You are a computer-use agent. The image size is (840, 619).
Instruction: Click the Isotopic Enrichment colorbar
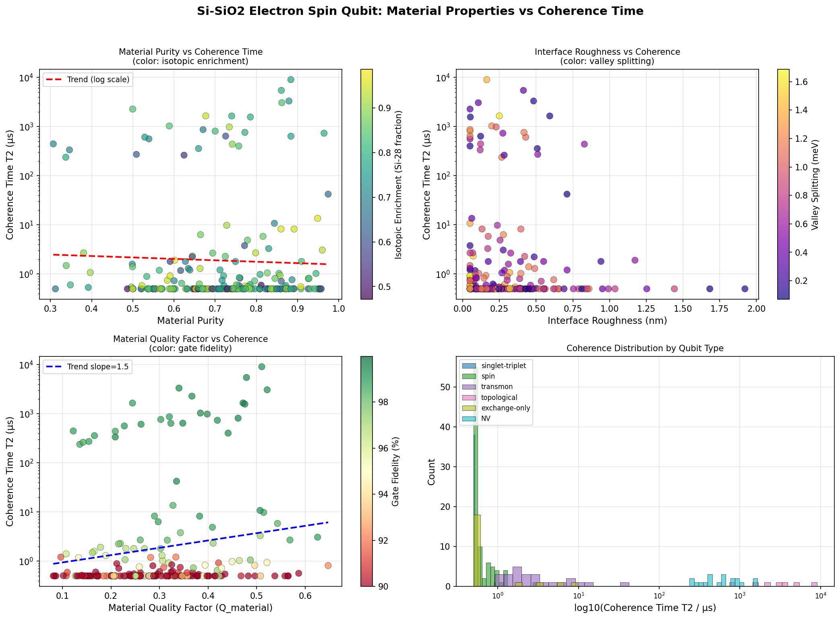click(366, 184)
